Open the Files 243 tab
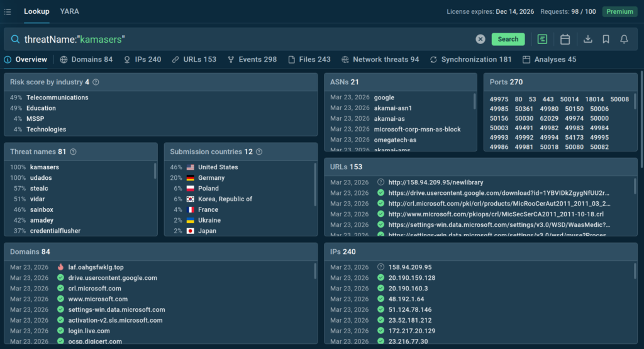 click(309, 59)
